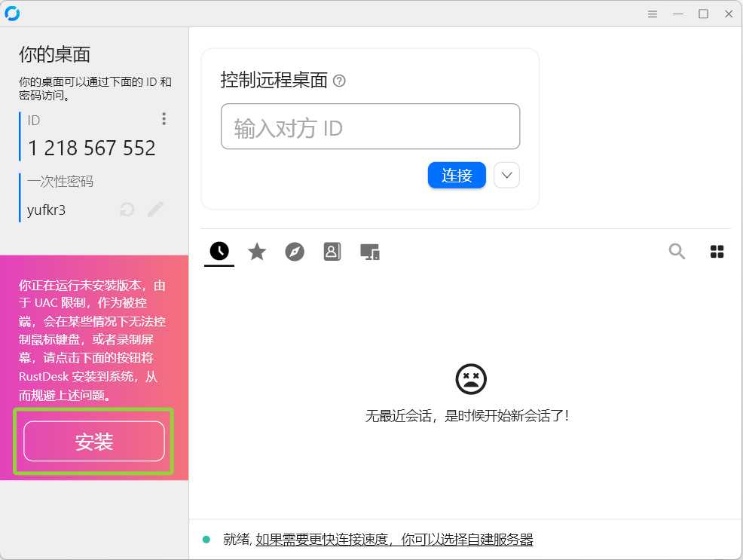Minimize the RustDesk window

[678, 14]
